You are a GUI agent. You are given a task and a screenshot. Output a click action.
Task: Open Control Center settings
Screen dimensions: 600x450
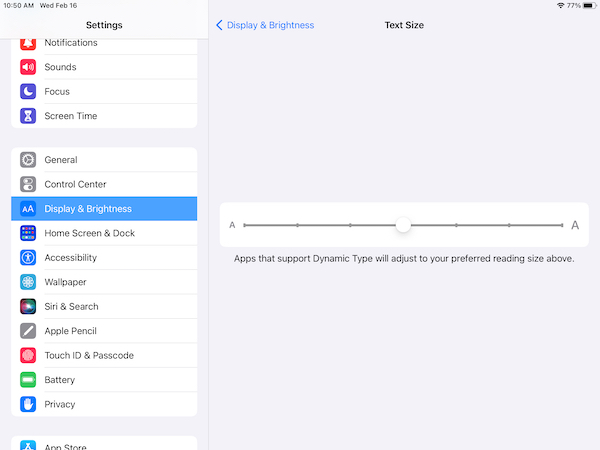[x=104, y=184]
